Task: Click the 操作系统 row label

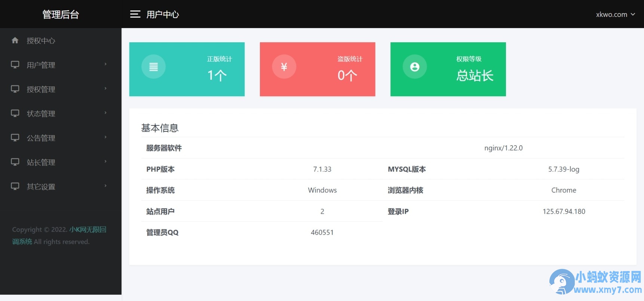Action: pos(160,190)
